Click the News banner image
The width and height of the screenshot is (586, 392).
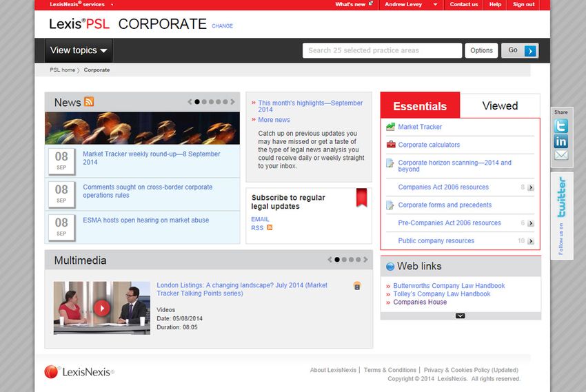(x=143, y=128)
